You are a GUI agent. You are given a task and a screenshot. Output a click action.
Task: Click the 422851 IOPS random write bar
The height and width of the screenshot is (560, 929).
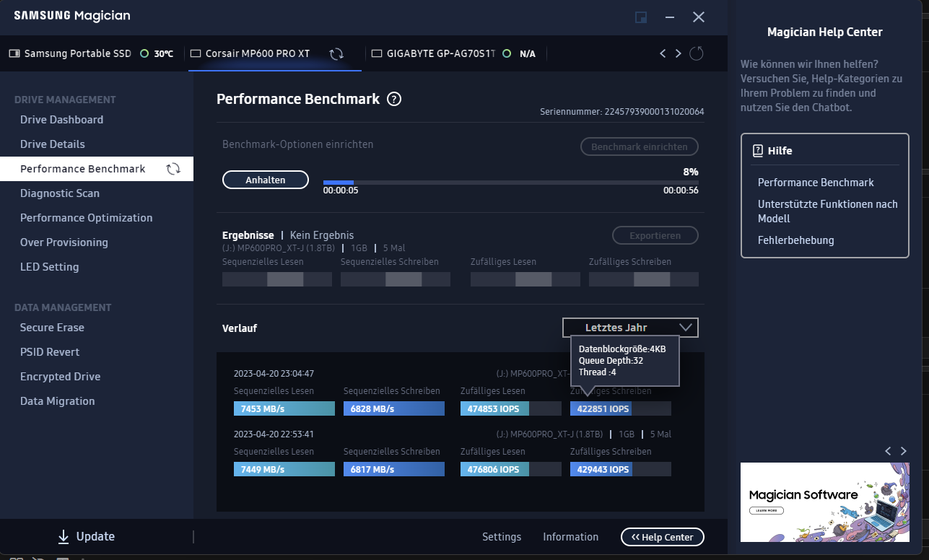621,408
